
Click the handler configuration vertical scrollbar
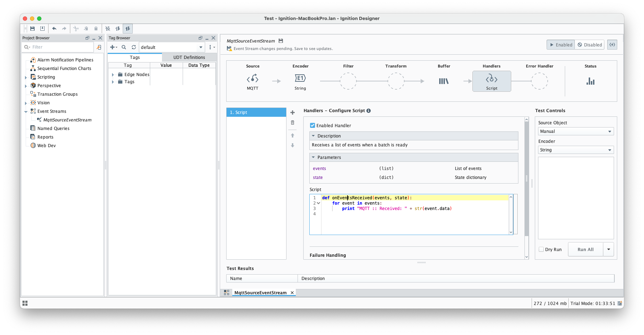point(527,179)
